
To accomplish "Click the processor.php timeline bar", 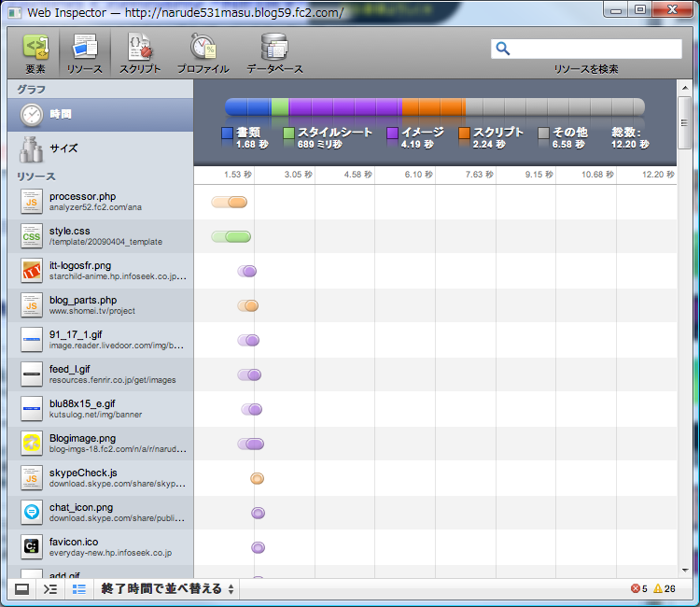I will (229, 202).
